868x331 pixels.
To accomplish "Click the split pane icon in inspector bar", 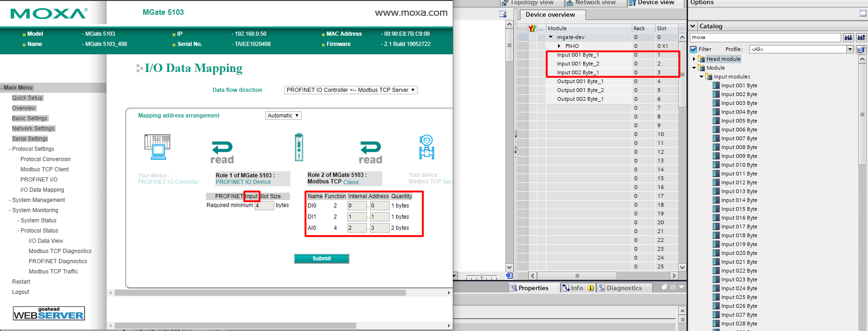I will click(x=673, y=287).
